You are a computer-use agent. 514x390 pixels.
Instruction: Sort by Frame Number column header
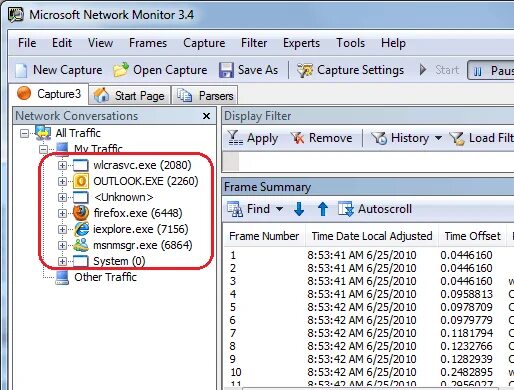pos(265,236)
